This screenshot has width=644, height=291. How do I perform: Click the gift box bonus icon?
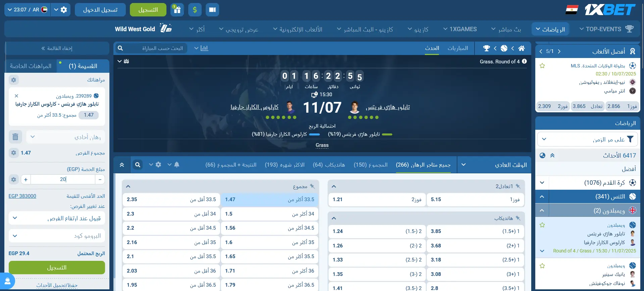pos(177,10)
